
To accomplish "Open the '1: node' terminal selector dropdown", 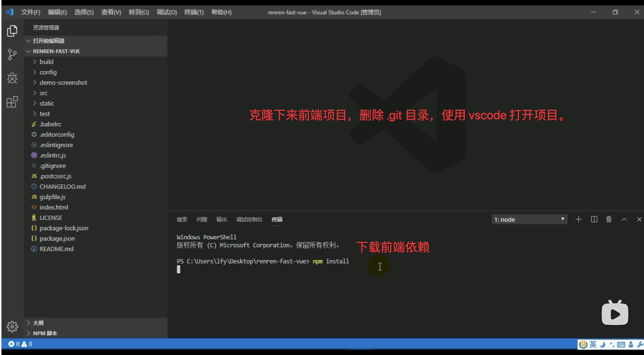I will pyautogui.click(x=529, y=219).
